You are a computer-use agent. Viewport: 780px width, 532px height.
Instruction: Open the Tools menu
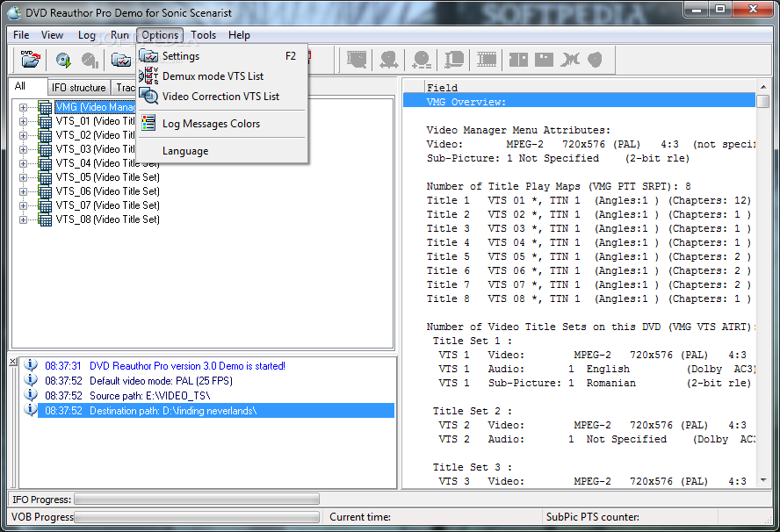tap(204, 35)
